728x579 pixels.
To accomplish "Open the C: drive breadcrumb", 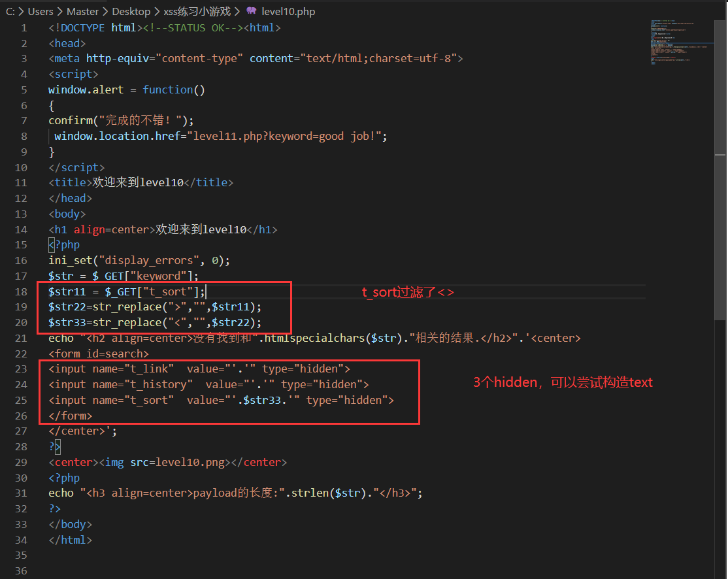I will [10, 11].
